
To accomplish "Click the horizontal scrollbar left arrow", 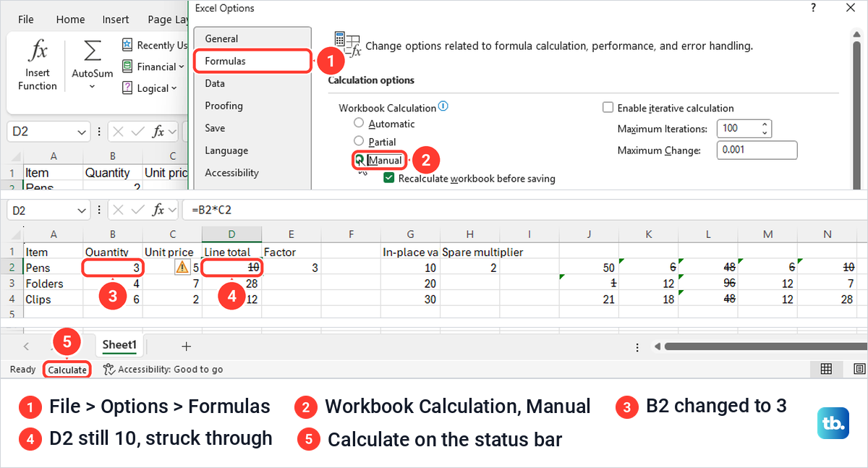I will pos(658,346).
